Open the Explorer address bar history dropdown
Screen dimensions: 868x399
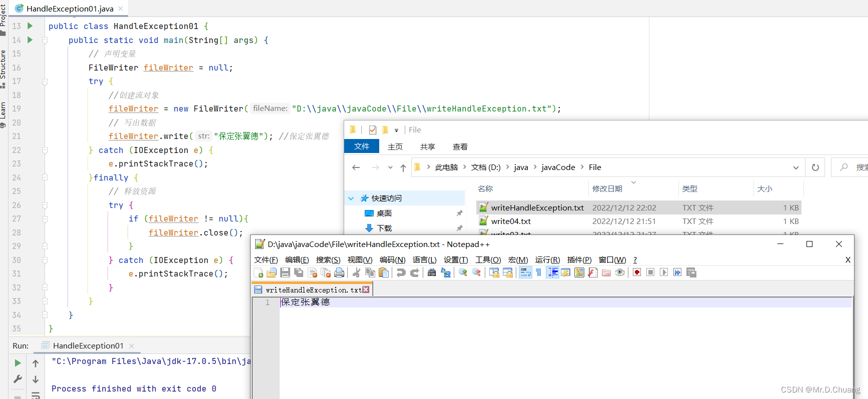pyautogui.click(x=796, y=167)
